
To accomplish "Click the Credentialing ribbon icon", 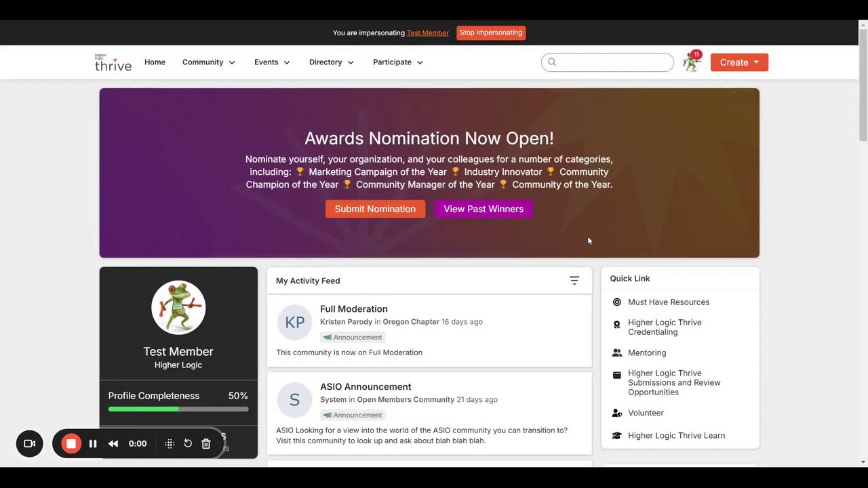I will 616,325.
